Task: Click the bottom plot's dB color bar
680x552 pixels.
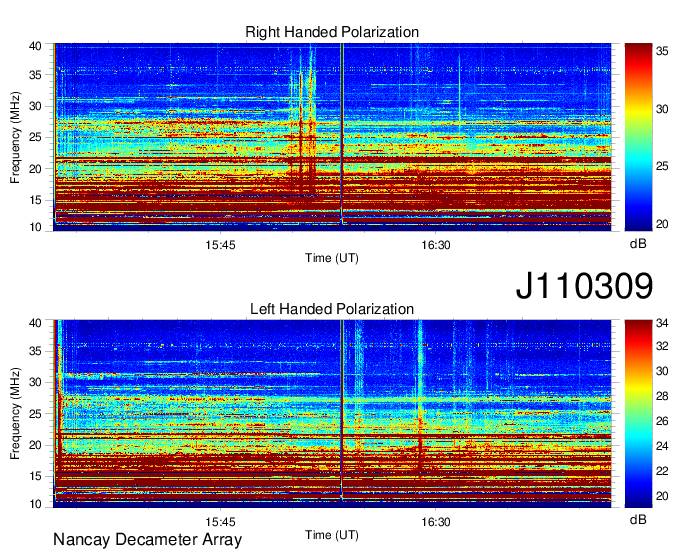Action: click(638, 414)
